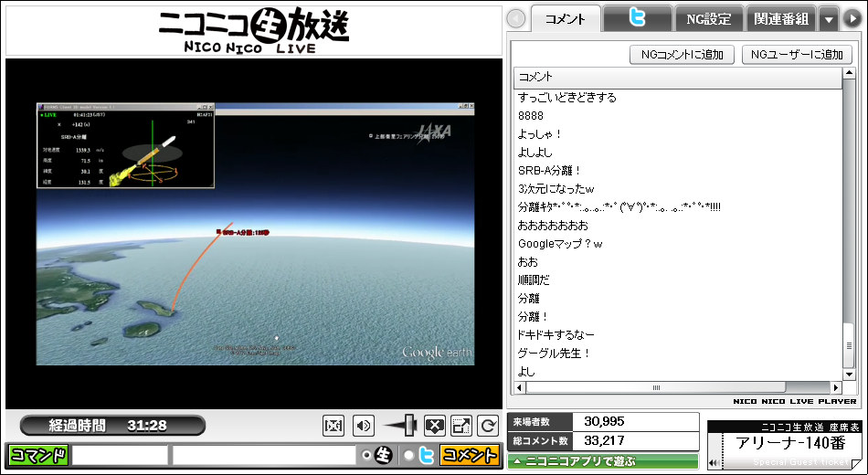Click the 経過時間 31:28 elapsed time display
This screenshot has height=475, width=868.
[112, 425]
